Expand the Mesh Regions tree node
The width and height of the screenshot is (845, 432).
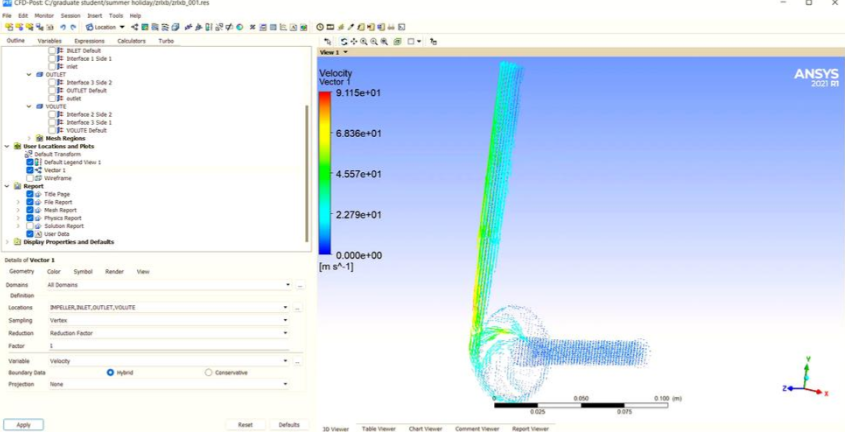pos(30,138)
